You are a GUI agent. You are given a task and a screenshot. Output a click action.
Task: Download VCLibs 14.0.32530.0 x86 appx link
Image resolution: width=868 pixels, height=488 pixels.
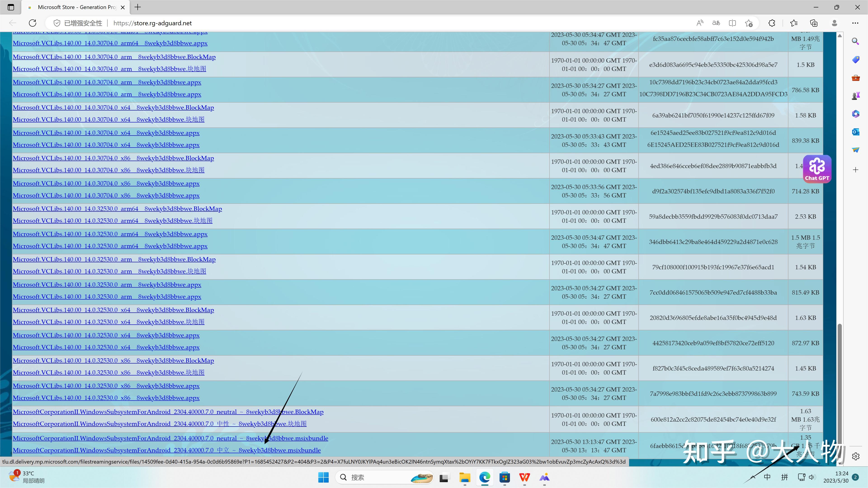click(x=106, y=386)
